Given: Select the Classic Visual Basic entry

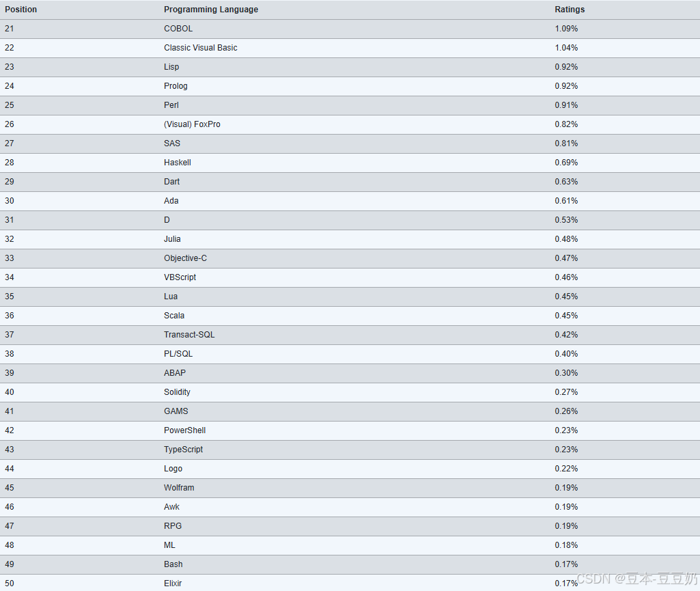Looking at the screenshot, I should click(201, 48).
